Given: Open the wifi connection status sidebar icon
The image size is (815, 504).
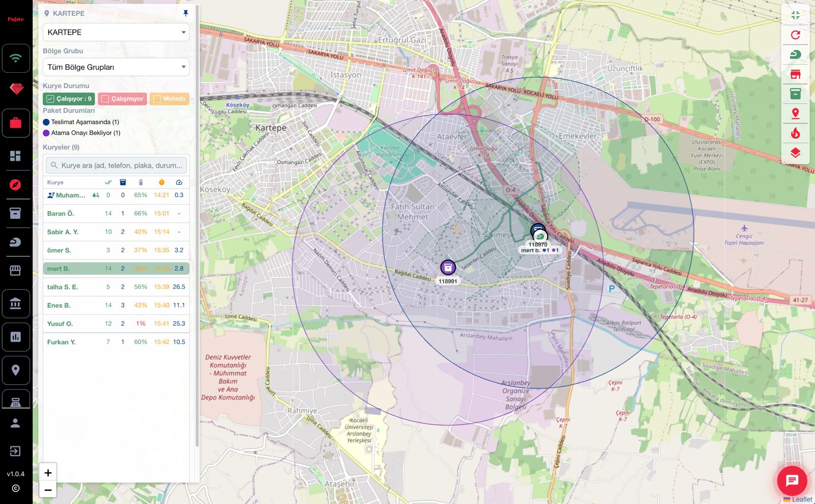Looking at the screenshot, I should [16, 58].
